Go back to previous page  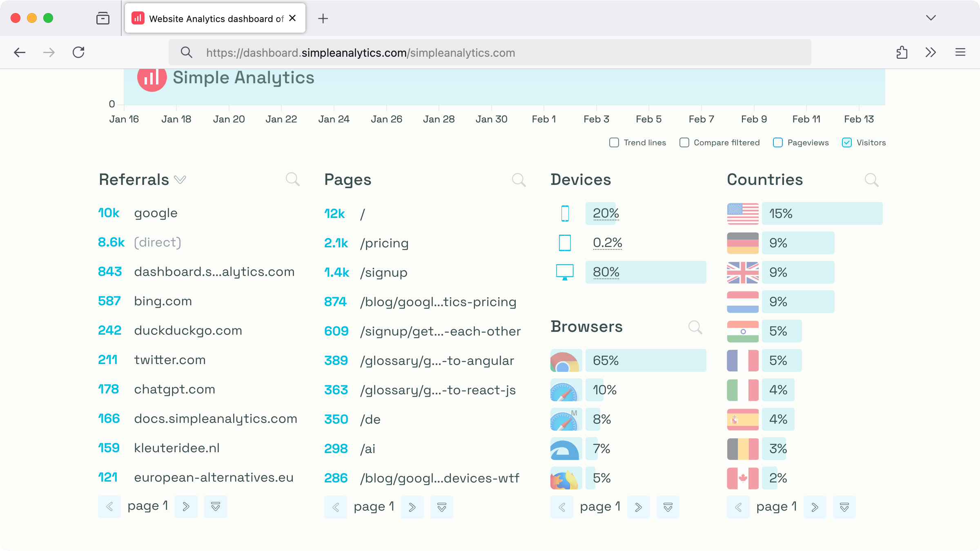[20, 52]
